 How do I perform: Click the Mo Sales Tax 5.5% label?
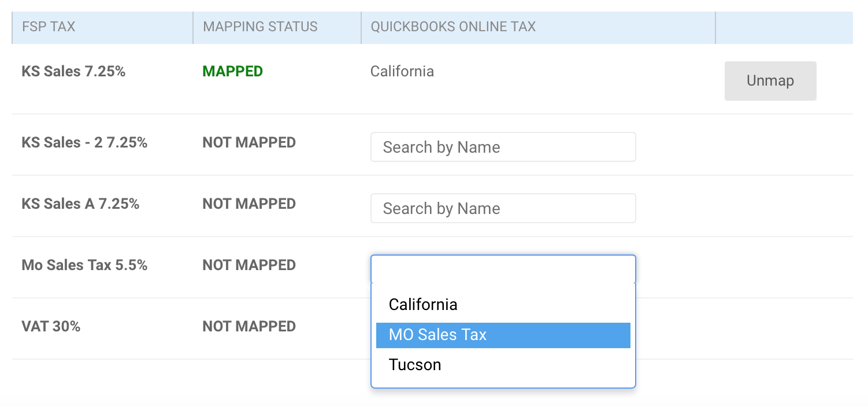coord(84,265)
